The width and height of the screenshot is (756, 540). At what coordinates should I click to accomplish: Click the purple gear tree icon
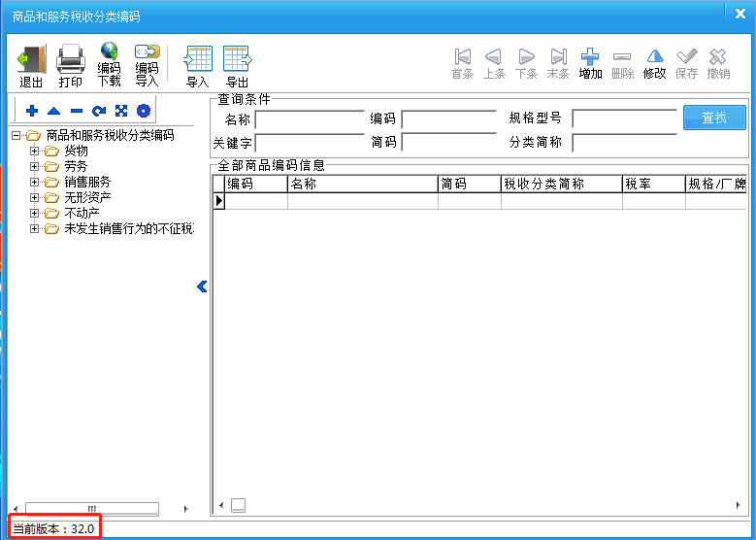144,111
